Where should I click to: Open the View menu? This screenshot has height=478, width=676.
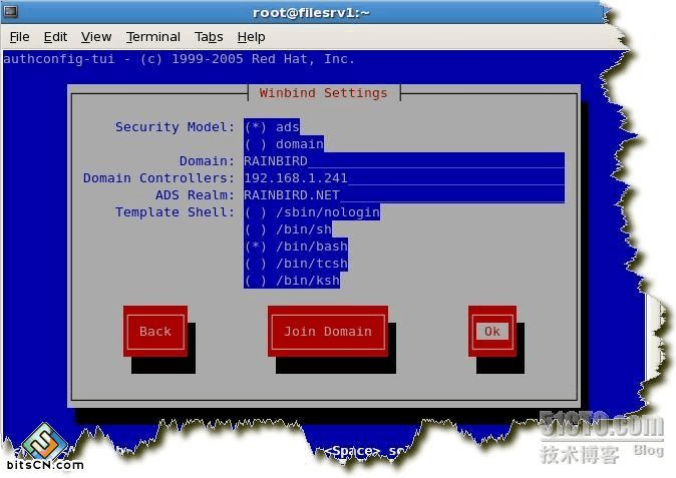pyautogui.click(x=96, y=37)
